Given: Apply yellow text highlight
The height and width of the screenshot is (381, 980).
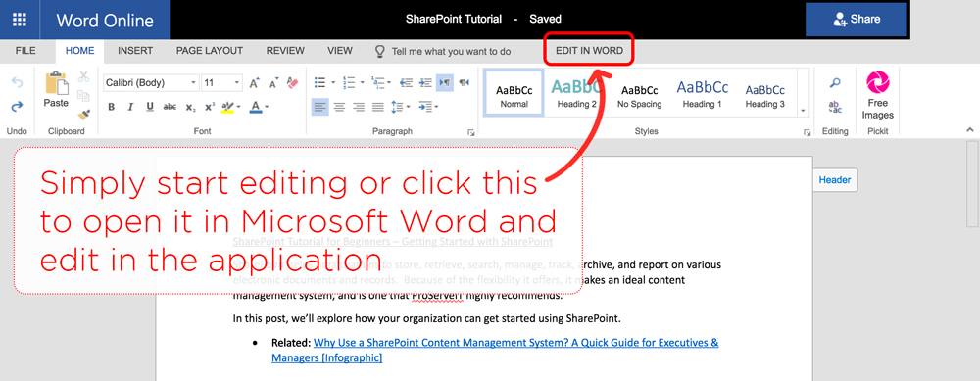Looking at the screenshot, I should point(227,108).
